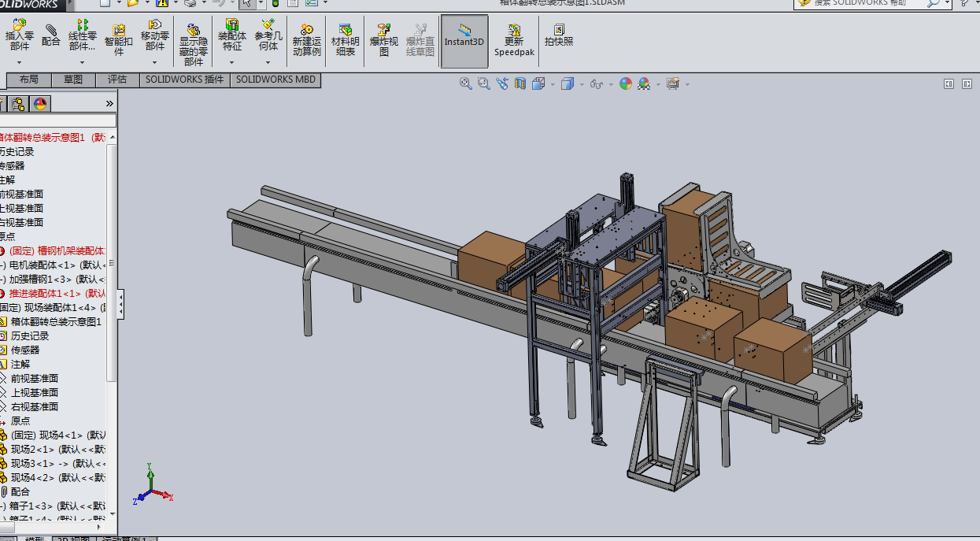This screenshot has width=980, height=541.
Task: Click Edit Appearance color ball icon
Action: [x=626, y=83]
